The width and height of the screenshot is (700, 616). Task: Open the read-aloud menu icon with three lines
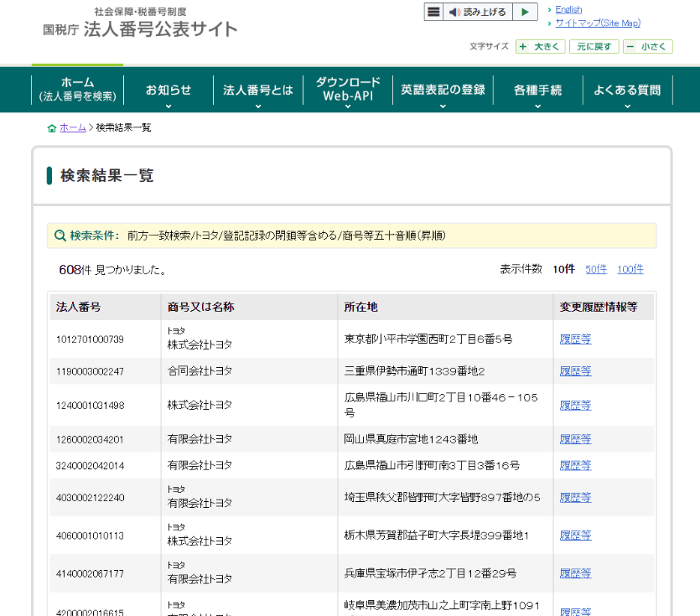pos(433,12)
